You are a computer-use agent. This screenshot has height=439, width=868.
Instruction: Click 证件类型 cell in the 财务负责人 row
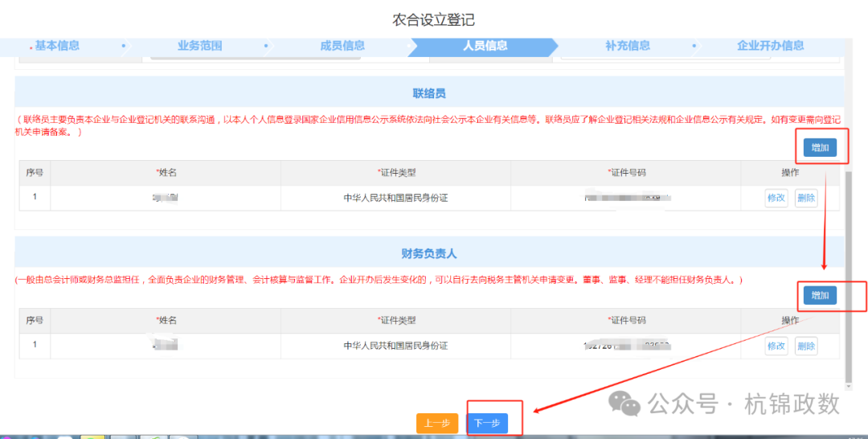(395, 346)
